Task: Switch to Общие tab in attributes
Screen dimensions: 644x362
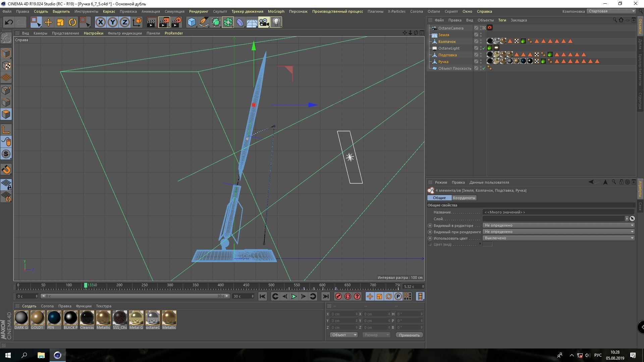Action: [x=439, y=198]
